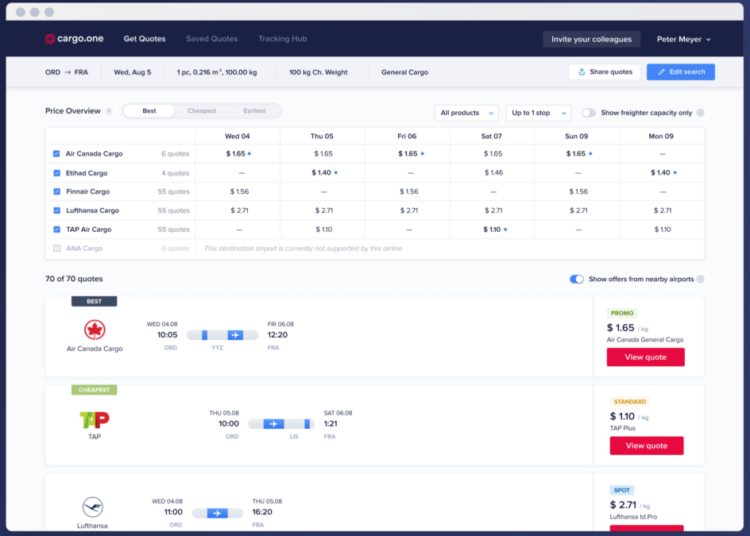Image resolution: width=750 pixels, height=536 pixels.
Task: Click the 100 kg Ch. Weight parameter
Action: click(x=318, y=72)
